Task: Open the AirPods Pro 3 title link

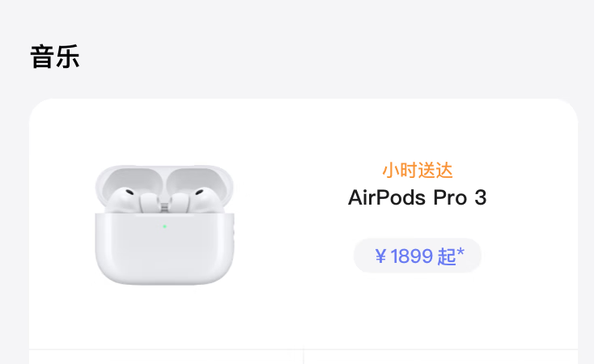Action: (x=417, y=197)
